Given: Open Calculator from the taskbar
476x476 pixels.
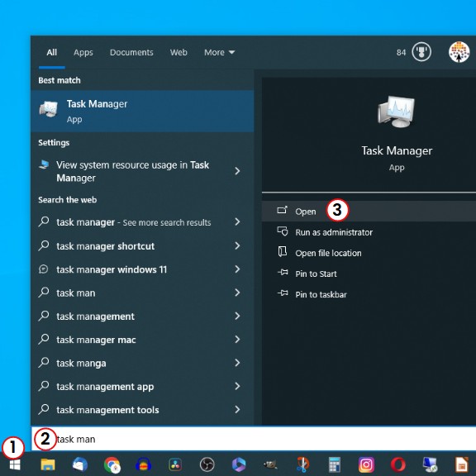Looking at the screenshot, I should [x=334, y=464].
